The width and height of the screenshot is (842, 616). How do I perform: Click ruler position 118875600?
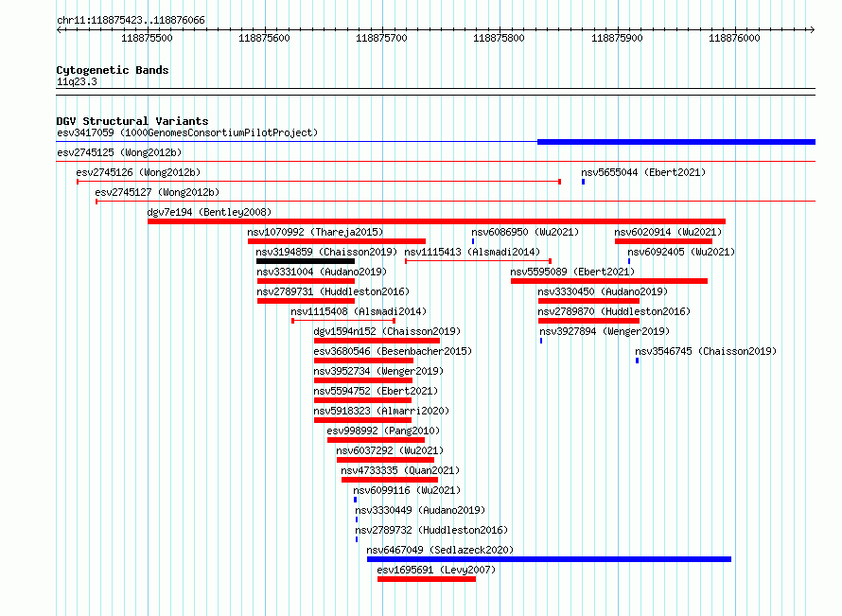tap(264, 38)
